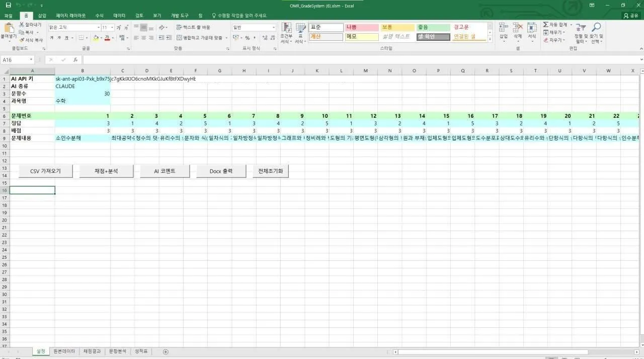Click the 채점+분석 button
Image resolution: width=644 pixels, height=359 pixels.
[x=107, y=171]
